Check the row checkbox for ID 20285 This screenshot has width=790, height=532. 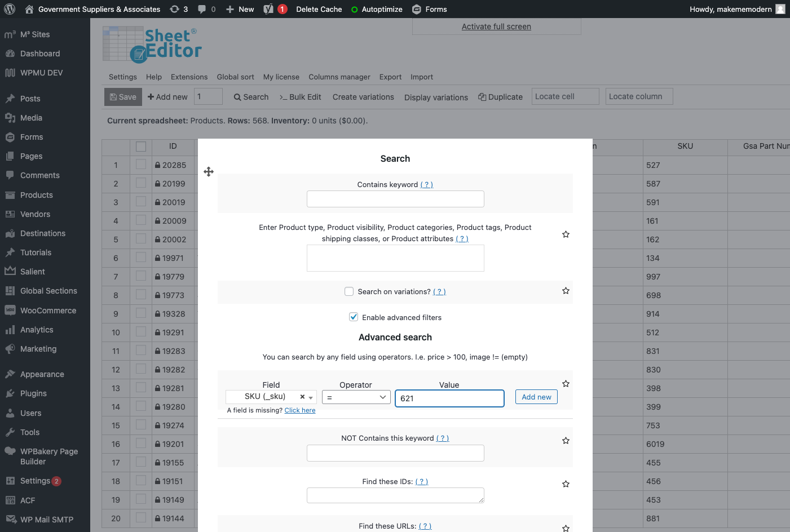[141, 165]
